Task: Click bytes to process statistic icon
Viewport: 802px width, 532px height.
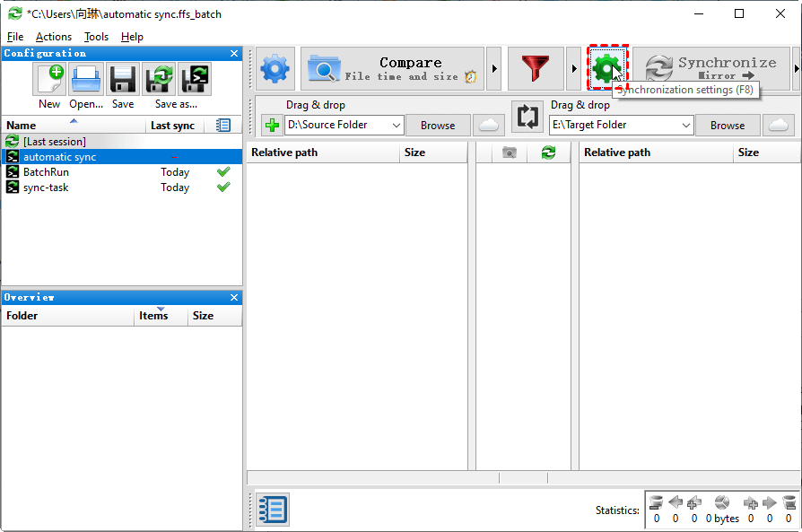Action: pos(721,502)
